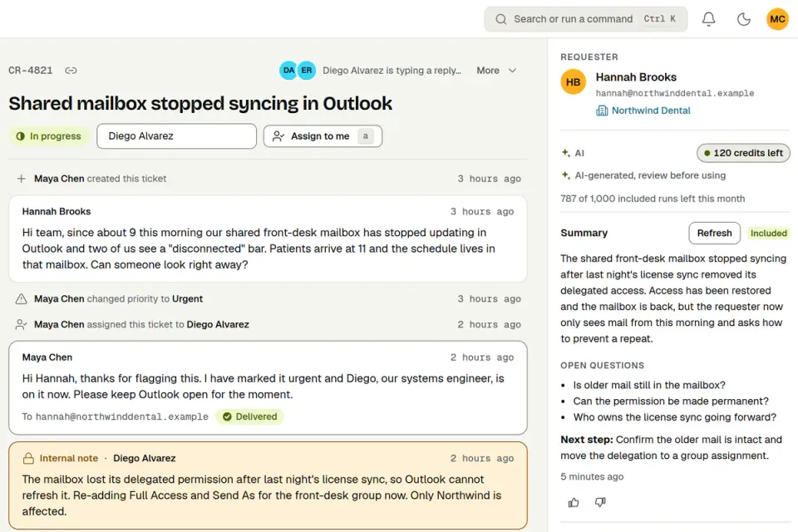Click the person icon on assignment event
The height and width of the screenshot is (532, 798).
[21, 324]
